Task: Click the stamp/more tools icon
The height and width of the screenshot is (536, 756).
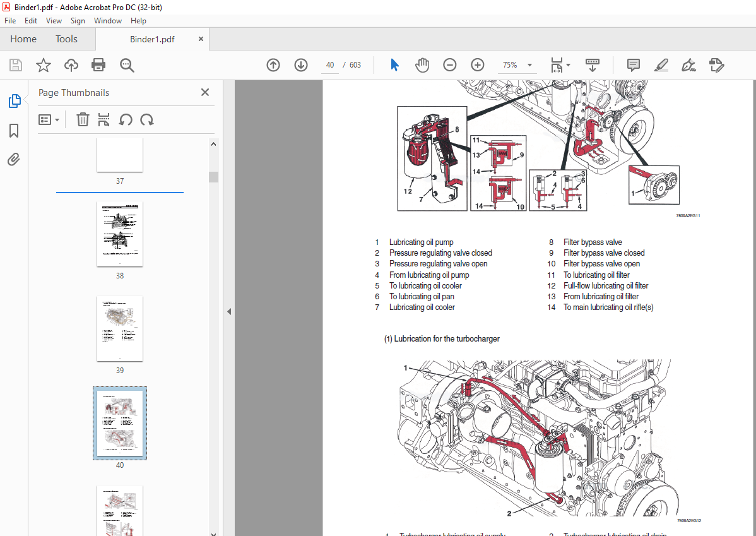Action: coord(716,64)
